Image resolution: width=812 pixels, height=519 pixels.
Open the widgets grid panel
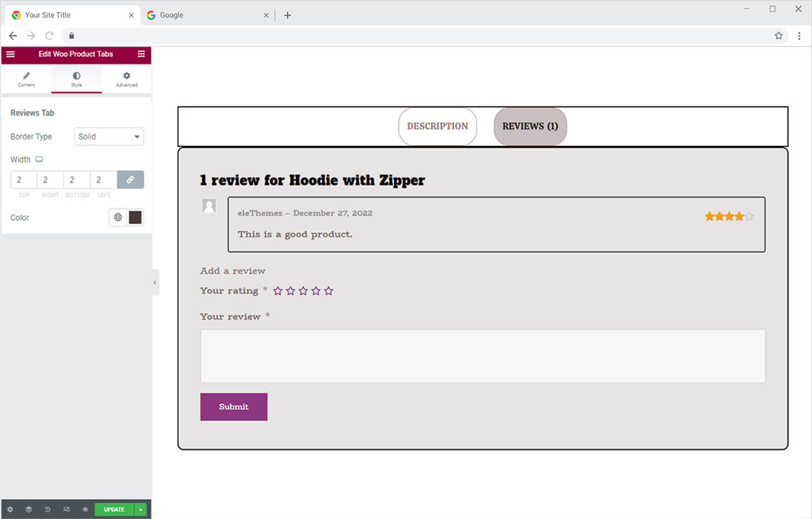tap(141, 54)
